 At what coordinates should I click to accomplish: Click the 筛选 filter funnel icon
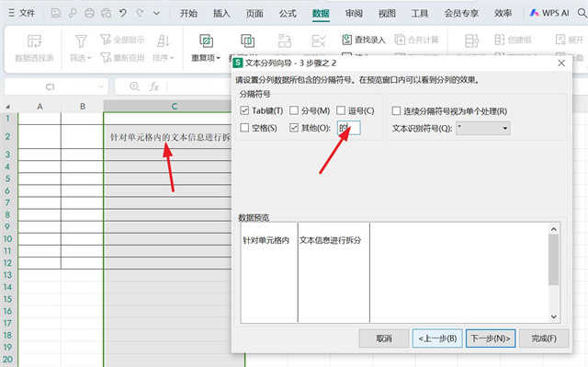(x=81, y=40)
